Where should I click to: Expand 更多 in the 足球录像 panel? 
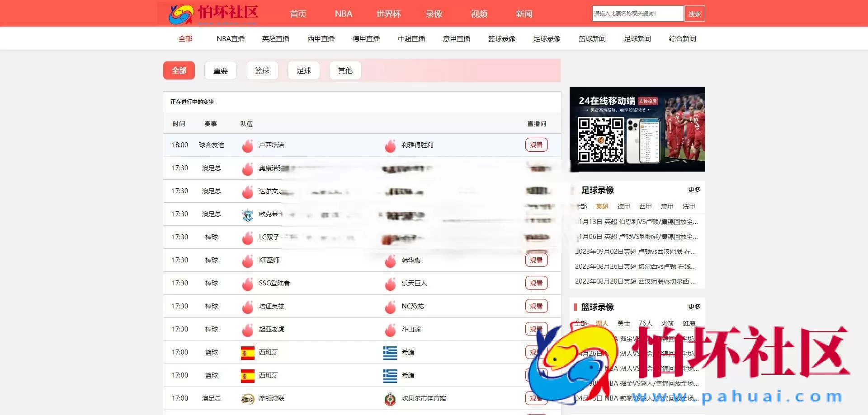click(694, 190)
